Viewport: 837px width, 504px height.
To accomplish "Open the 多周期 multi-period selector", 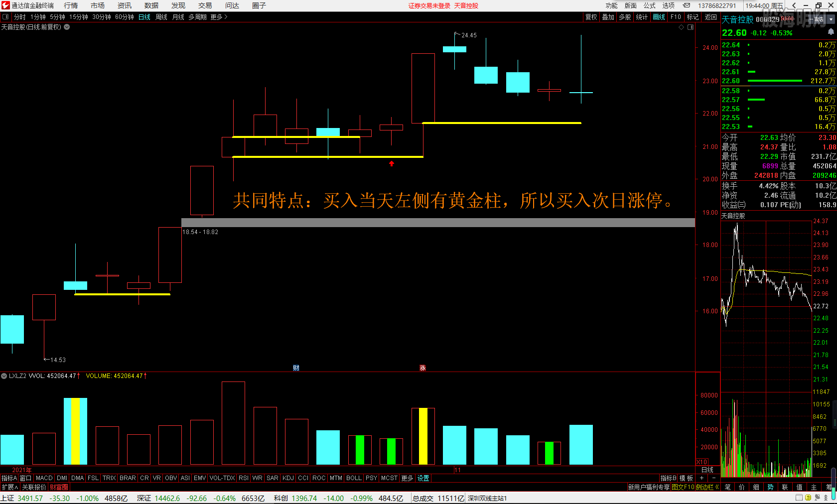I will pos(197,17).
